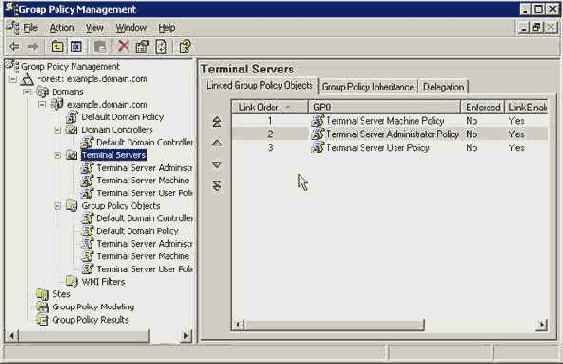
Task: Toggle the Show/Hide console tree icon
Action: coord(76,47)
